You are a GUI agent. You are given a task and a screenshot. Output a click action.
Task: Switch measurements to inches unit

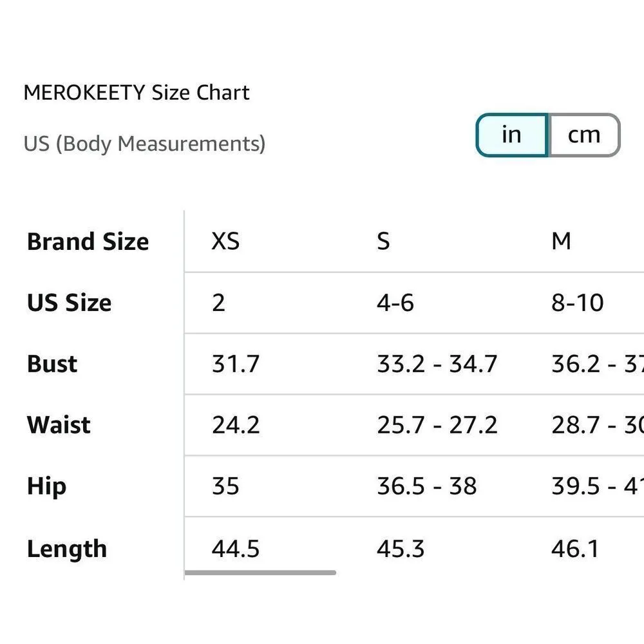[511, 135]
